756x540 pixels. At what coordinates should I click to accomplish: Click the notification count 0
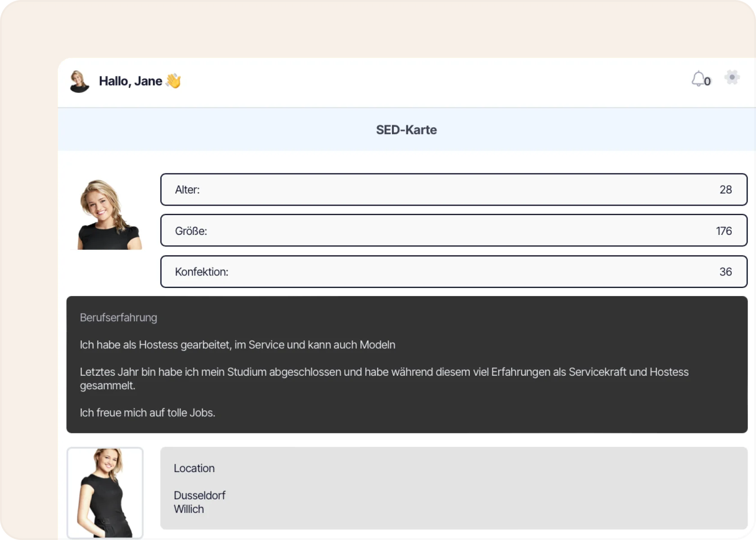click(707, 81)
